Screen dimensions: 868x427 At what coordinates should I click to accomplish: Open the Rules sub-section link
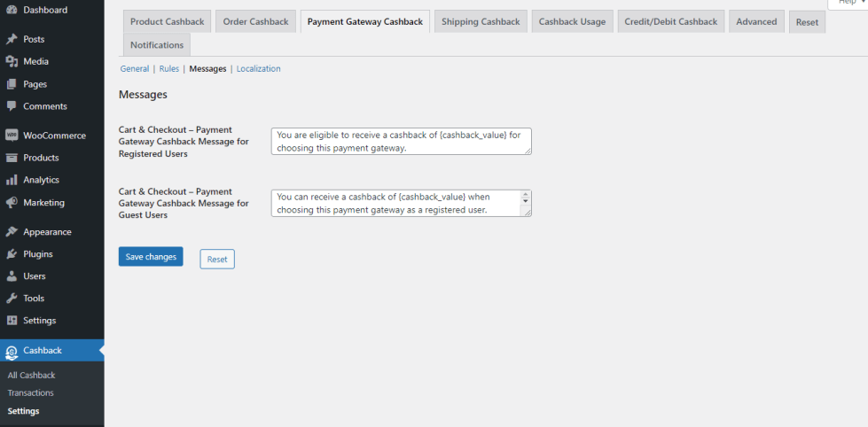pos(168,68)
